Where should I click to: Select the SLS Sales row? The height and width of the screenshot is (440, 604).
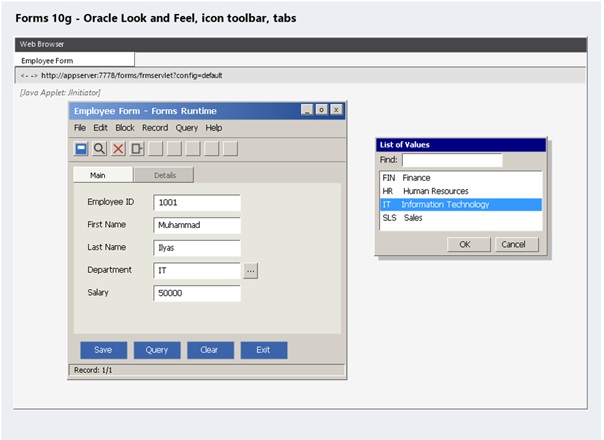tap(461, 218)
